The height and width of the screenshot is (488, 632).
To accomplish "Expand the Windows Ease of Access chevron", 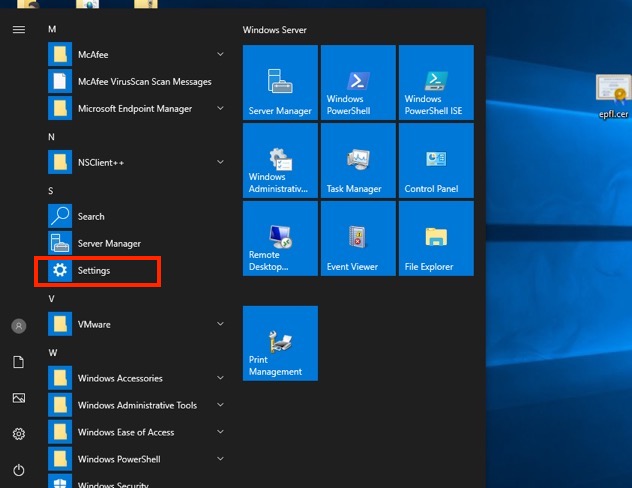I will click(x=220, y=432).
